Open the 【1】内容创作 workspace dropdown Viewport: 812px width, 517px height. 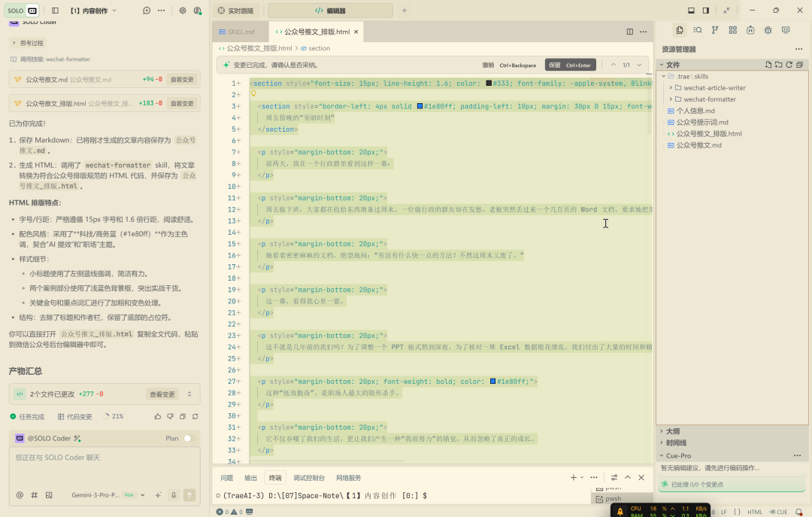point(94,11)
